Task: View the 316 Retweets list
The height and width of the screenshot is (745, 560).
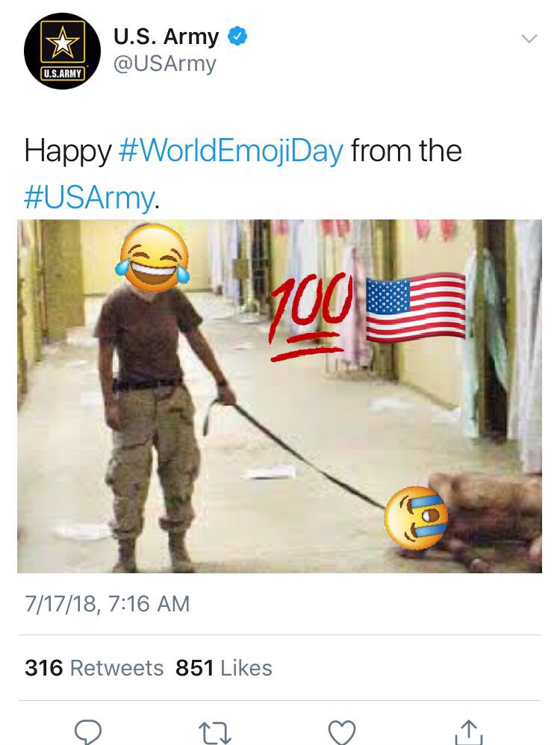Action: point(94,667)
